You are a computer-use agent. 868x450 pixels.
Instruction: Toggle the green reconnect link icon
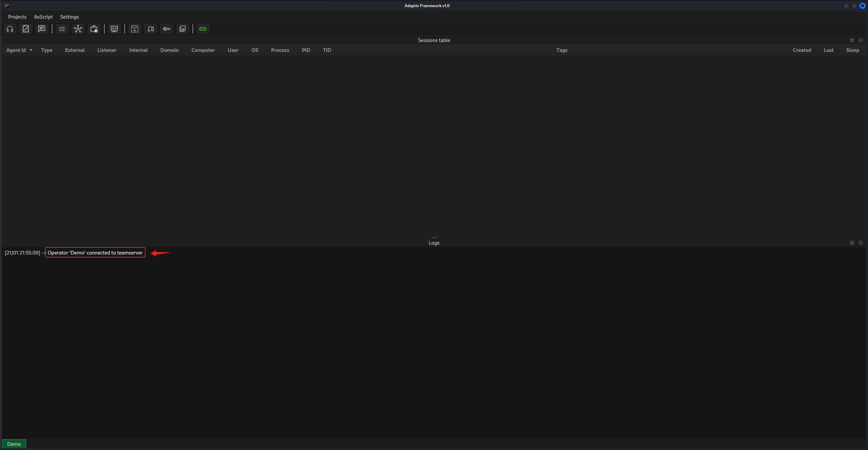(203, 29)
